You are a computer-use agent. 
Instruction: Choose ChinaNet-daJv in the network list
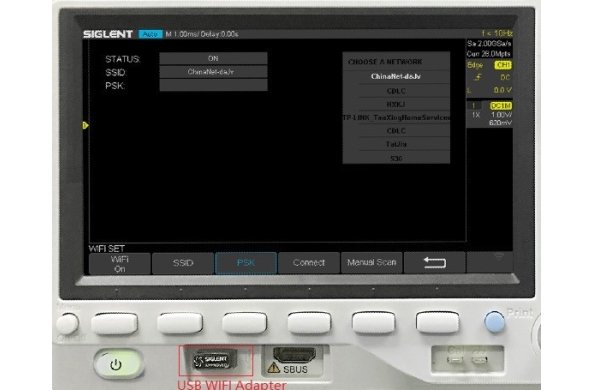(x=396, y=77)
